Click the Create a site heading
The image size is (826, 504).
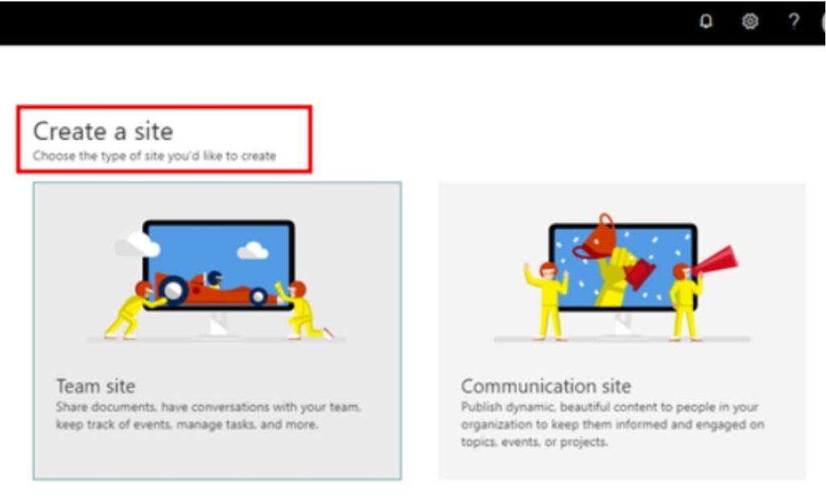pos(103,132)
